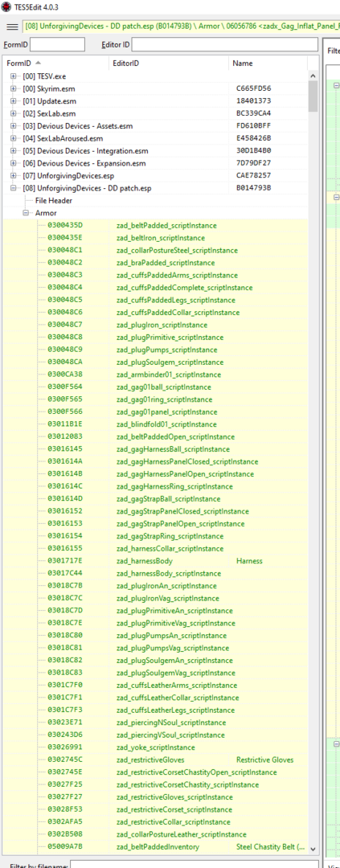Select zad_gag01ring_scriptInstance row
This screenshot has width=340, height=868.
[x=155, y=399]
